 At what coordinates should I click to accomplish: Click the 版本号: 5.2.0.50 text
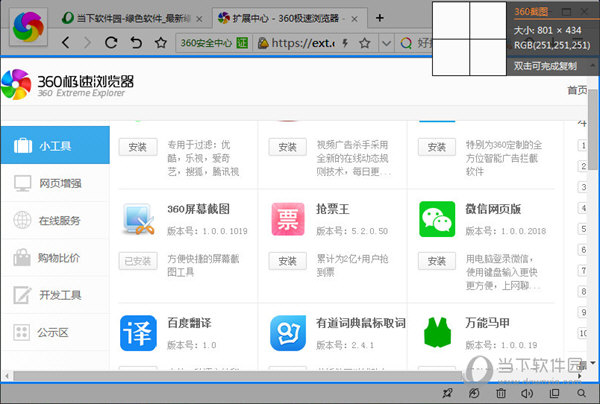click(x=352, y=231)
